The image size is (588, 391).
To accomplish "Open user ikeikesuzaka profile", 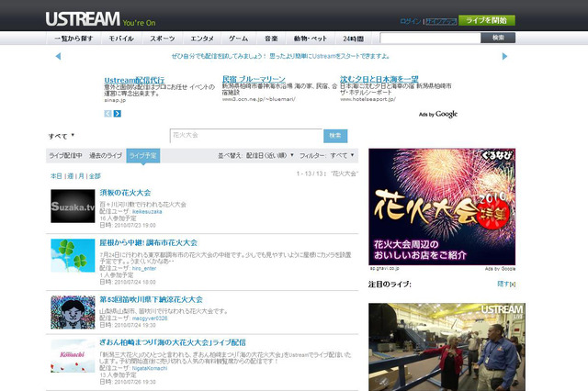I will pyautogui.click(x=147, y=212).
